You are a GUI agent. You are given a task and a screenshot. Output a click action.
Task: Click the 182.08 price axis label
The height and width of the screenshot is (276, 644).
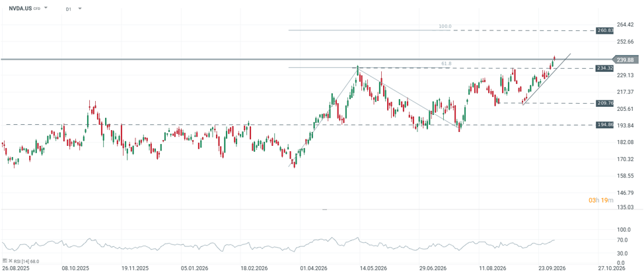(x=626, y=142)
